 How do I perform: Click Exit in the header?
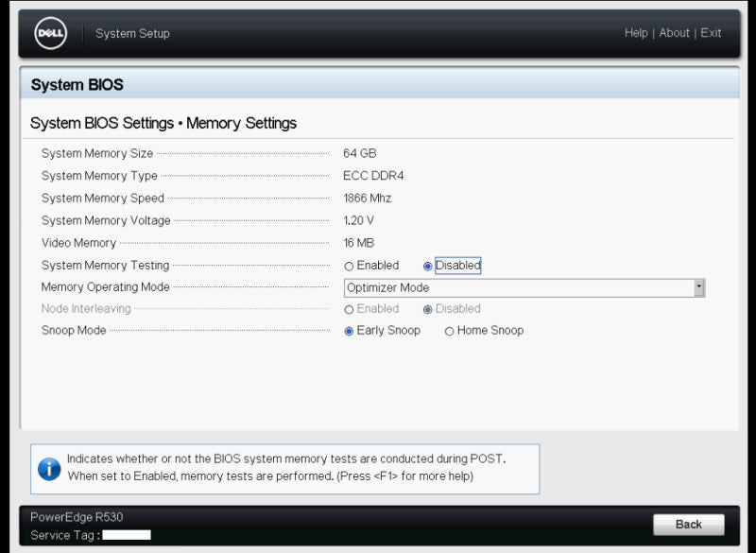coord(711,33)
